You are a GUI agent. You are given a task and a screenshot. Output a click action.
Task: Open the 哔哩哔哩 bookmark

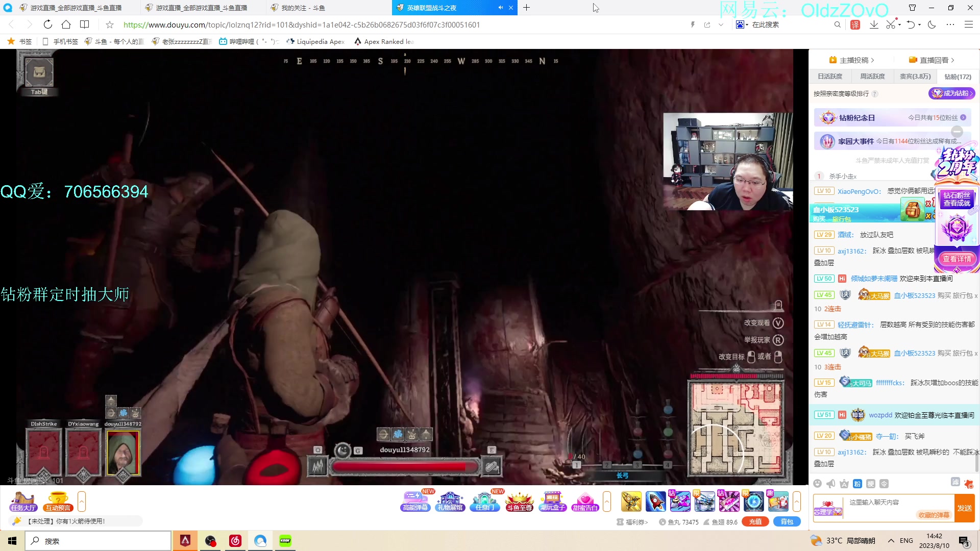(249, 41)
